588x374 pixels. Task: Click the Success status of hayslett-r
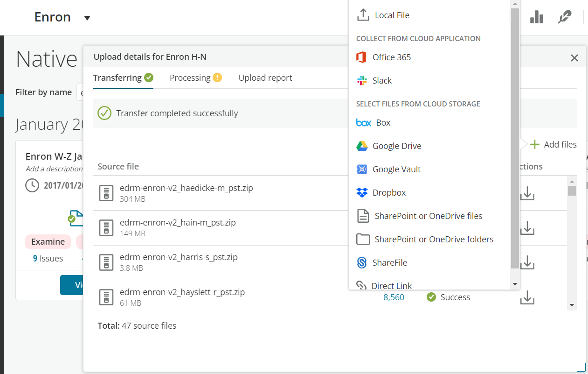pos(448,297)
